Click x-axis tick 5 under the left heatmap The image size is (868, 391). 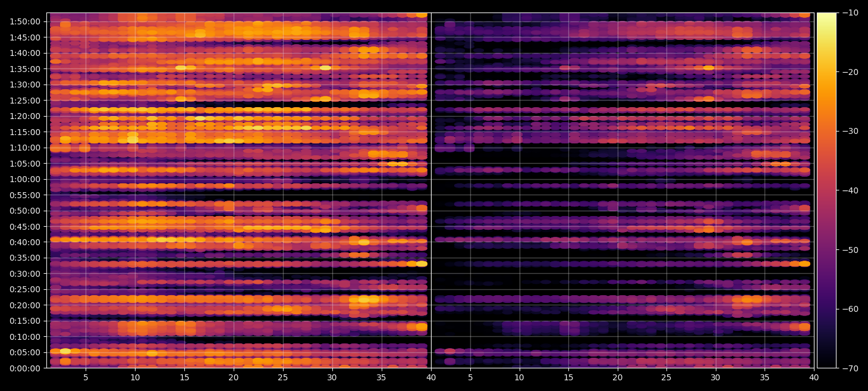86,377
